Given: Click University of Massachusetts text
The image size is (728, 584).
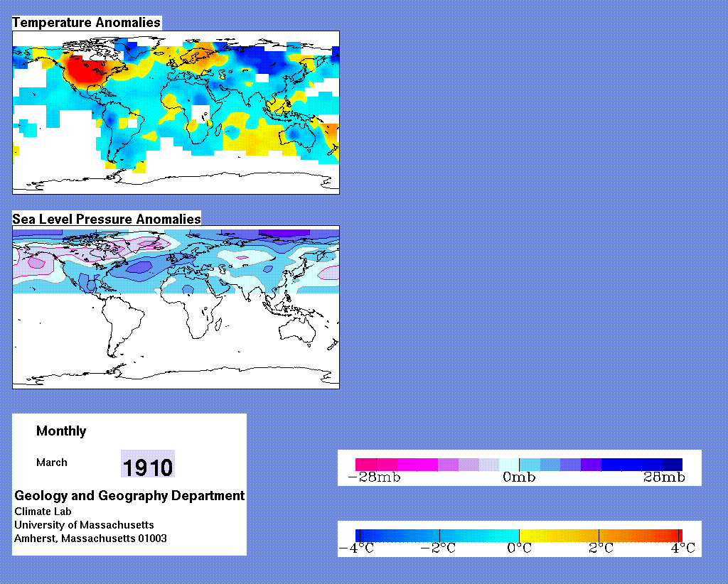Looking at the screenshot, I should (x=84, y=525).
